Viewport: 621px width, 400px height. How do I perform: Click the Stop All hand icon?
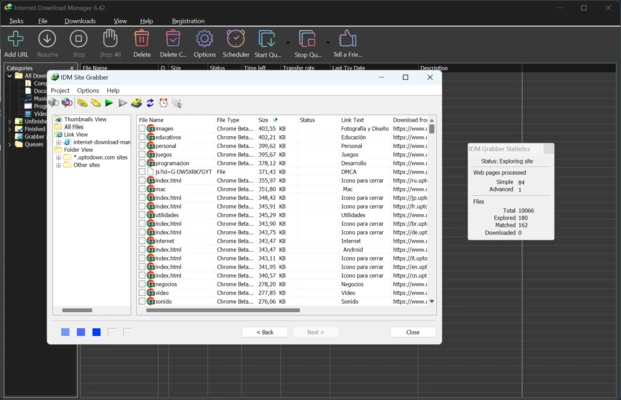(110, 38)
